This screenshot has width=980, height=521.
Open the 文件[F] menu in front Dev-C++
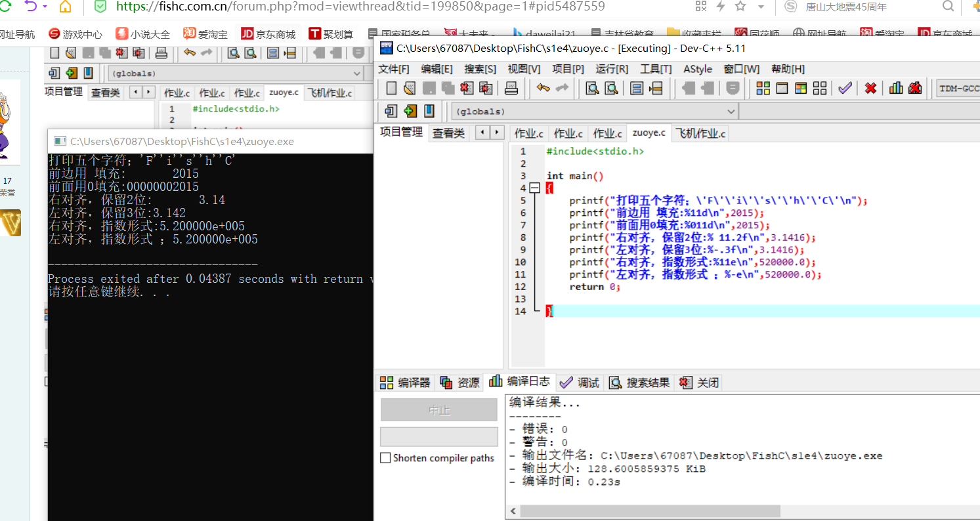[394, 69]
